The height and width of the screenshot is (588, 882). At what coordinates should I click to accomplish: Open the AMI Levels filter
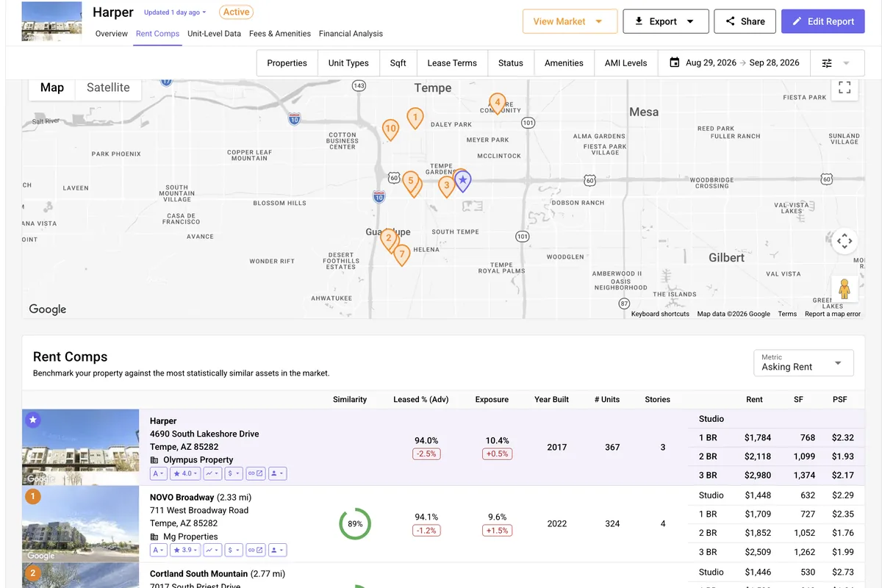[625, 63]
